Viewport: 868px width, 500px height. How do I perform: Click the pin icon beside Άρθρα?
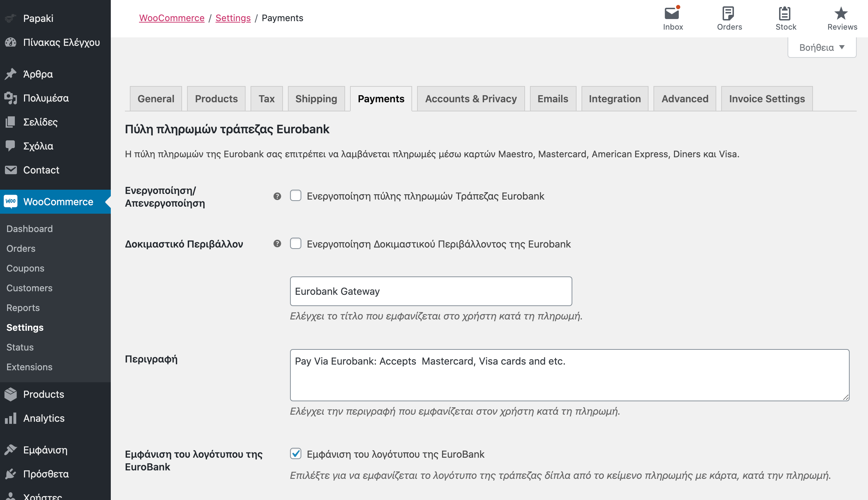(11, 74)
